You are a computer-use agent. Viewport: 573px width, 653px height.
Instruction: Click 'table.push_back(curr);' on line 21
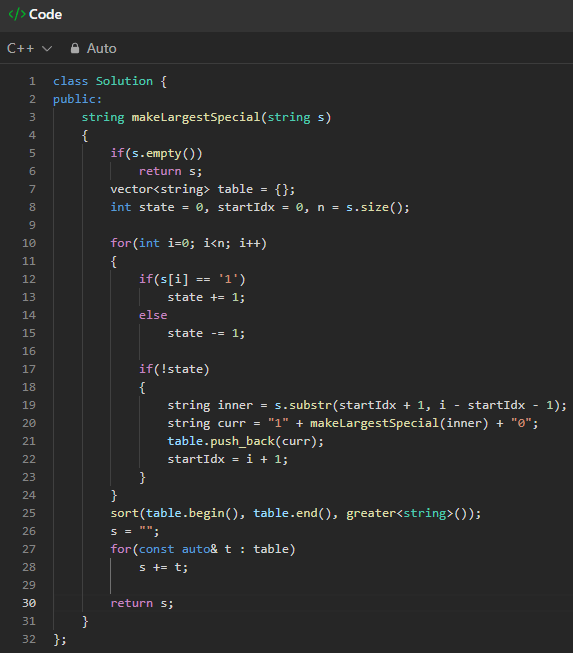pyautogui.click(x=245, y=441)
